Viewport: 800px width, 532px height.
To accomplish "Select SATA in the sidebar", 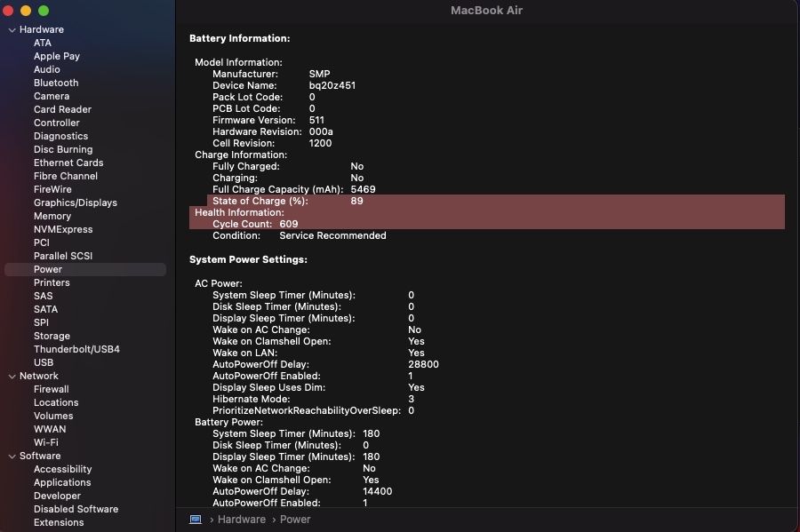I will pos(46,309).
